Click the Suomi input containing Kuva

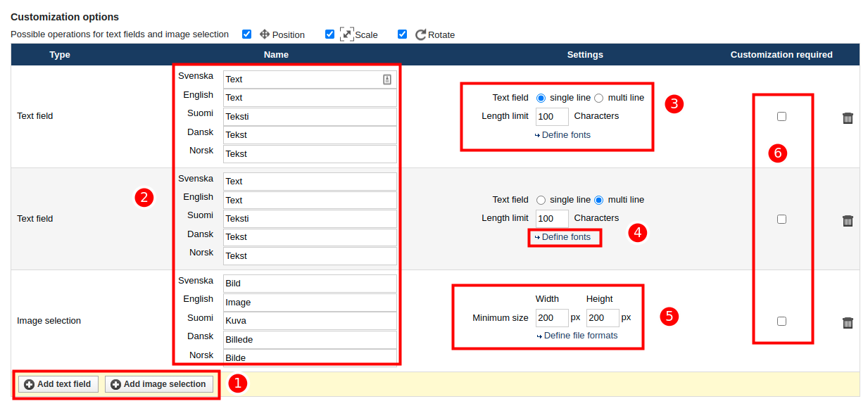click(x=310, y=321)
